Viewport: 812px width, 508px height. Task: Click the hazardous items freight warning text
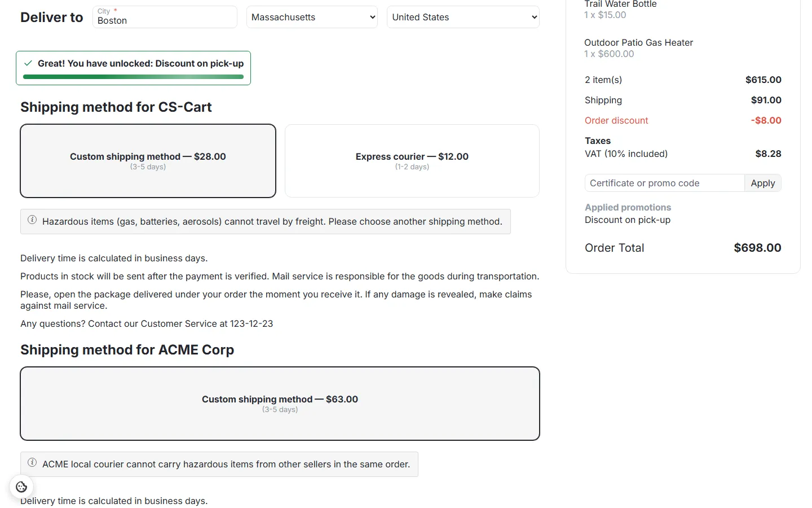[272, 221]
